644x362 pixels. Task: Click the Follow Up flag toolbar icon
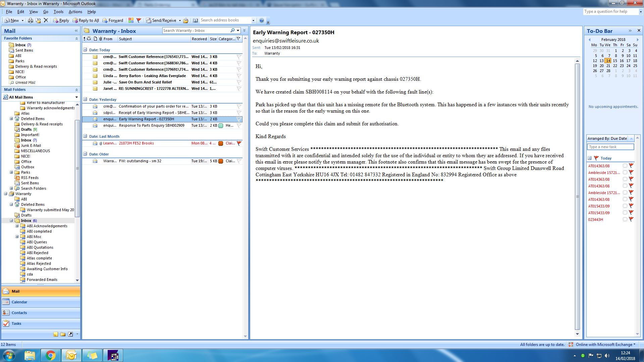pos(139,20)
